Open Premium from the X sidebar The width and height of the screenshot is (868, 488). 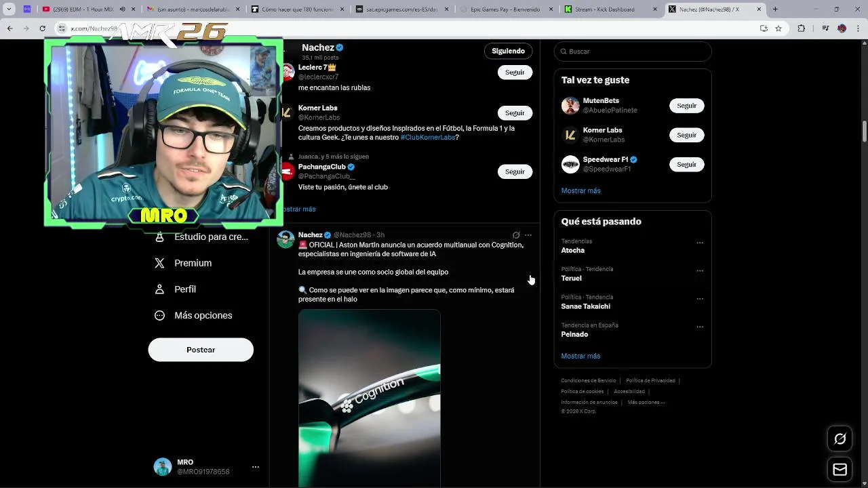pos(183,263)
